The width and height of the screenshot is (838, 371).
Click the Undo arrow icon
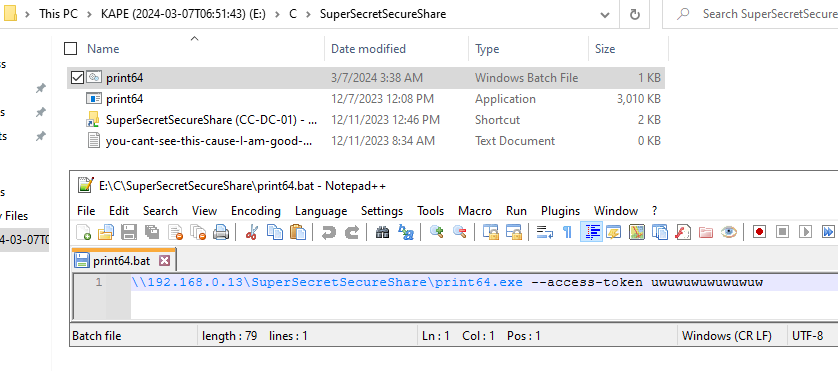[x=328, y=232]
